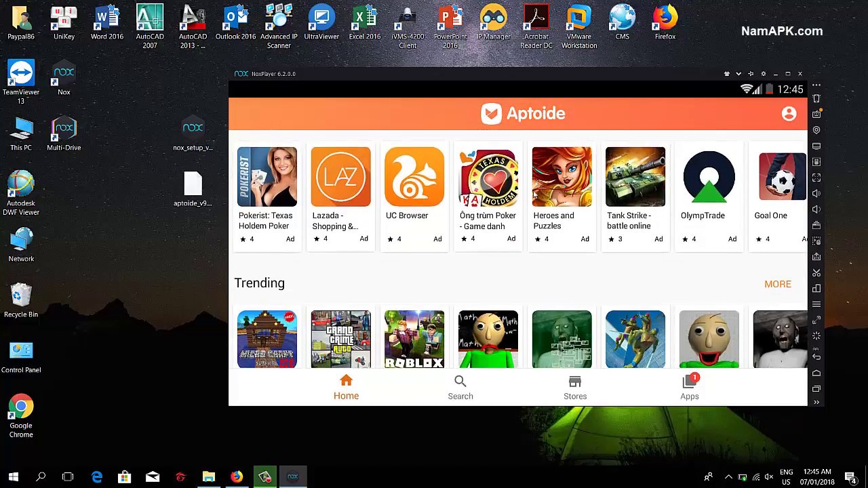Open recent apps icon in Nox sidebar
The width and height of the screenshot is (868, 488).
816,388
